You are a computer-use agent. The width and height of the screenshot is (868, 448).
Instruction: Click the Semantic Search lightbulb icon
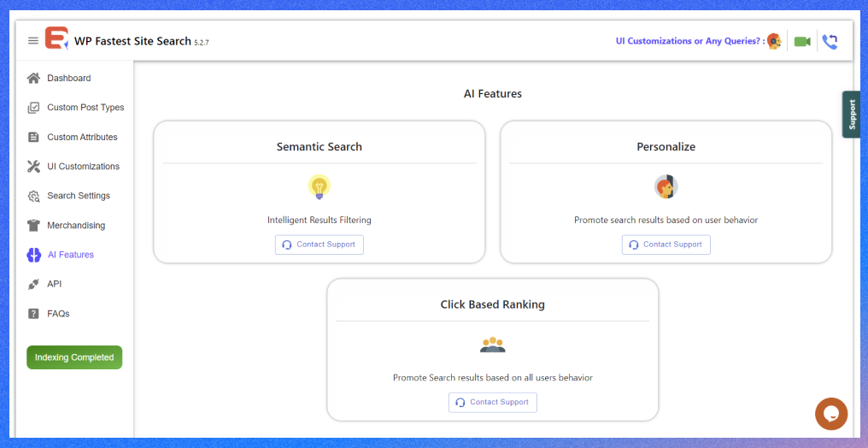[x=320, y=186]
